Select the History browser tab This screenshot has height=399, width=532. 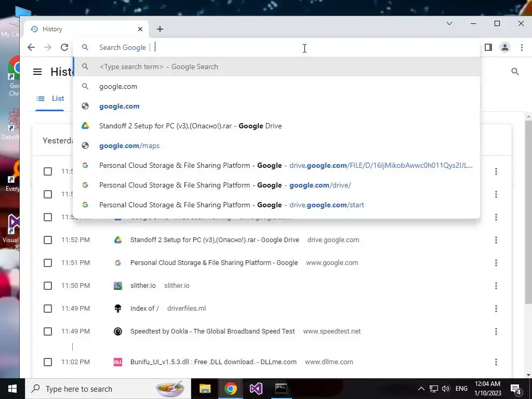pyautogui.click(x=87, y=29)
